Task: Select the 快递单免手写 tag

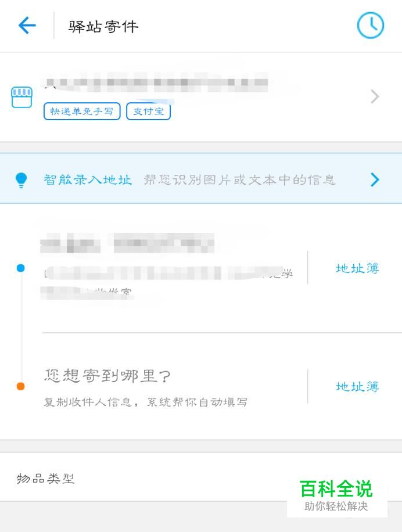Action: click(x=82, y=112)
